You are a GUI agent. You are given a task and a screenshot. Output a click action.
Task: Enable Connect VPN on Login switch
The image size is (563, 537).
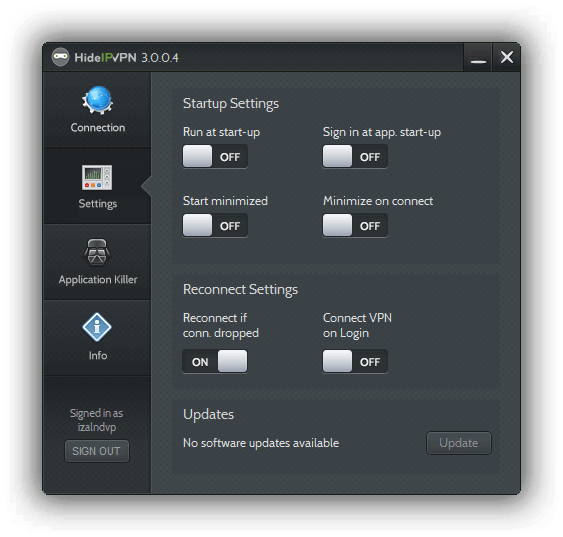click(355, 361)
